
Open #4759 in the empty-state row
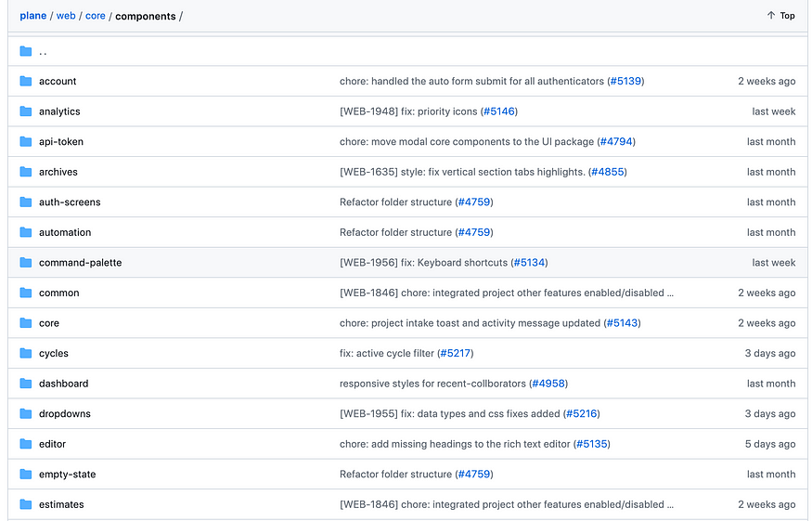[x=474, y=475]
